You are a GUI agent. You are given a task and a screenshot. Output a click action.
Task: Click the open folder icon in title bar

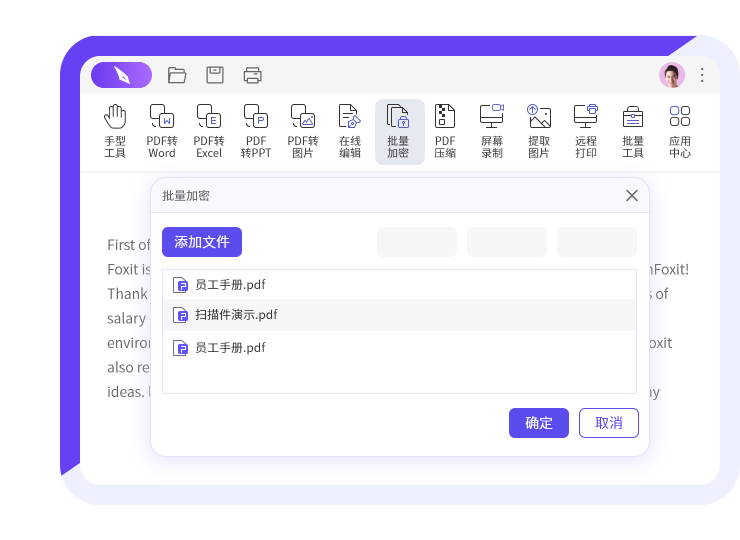(x=177, y=75)
